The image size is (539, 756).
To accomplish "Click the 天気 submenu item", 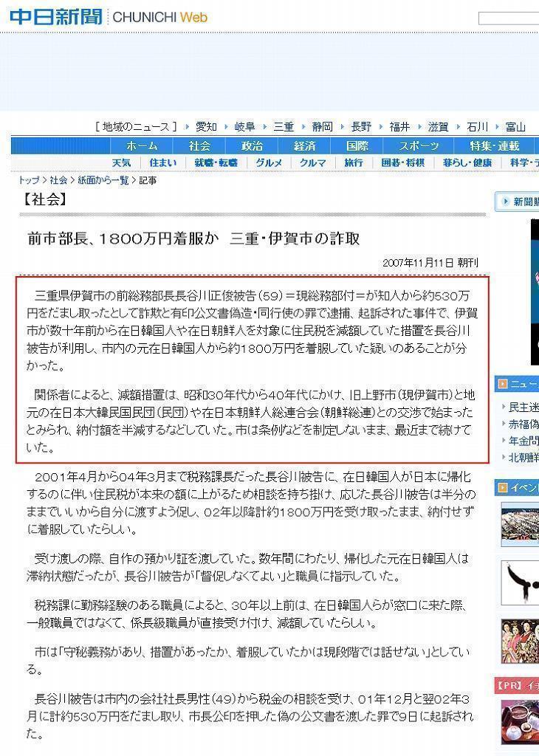I will [121, 162].
